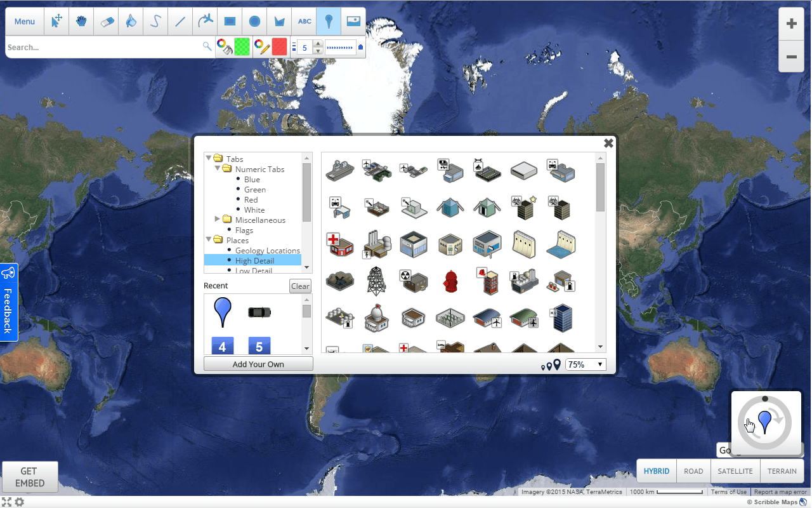
Task: Select the rectangle drawing tool
Action: pyautogui.click(x=229, y=21)
